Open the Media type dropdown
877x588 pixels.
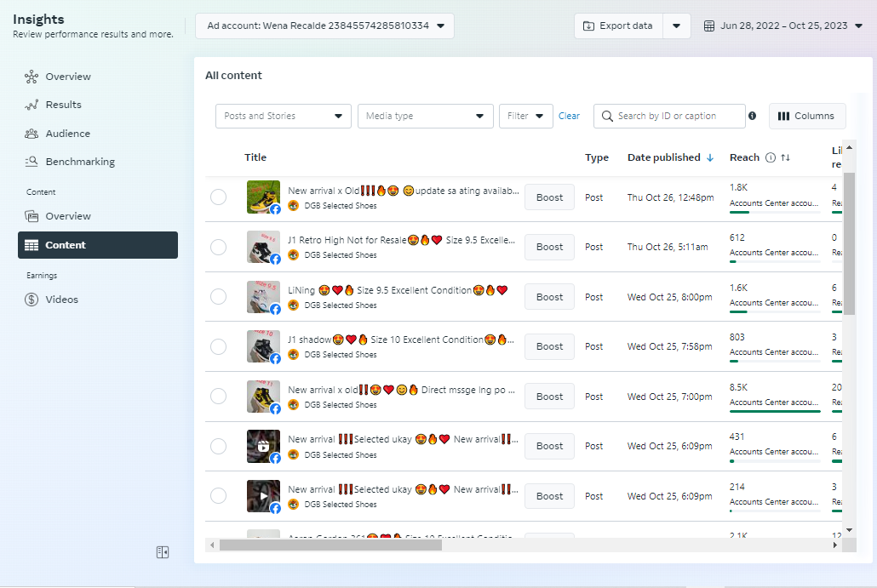(x=425, y=117)
